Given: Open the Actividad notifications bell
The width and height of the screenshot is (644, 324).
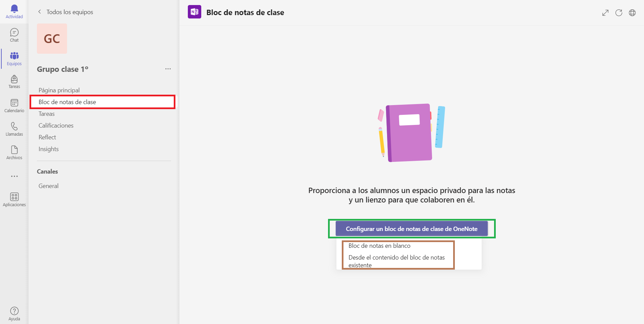Looking at the screenshot, I should 14,12.
